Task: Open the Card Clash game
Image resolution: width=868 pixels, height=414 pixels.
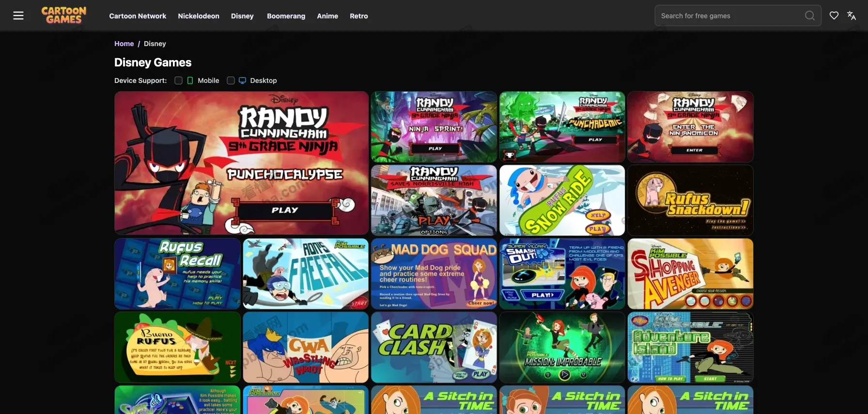Action: 434,348
